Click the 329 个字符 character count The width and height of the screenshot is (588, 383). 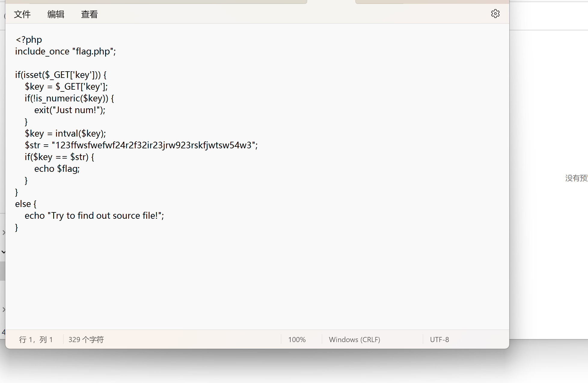(86, 340)
